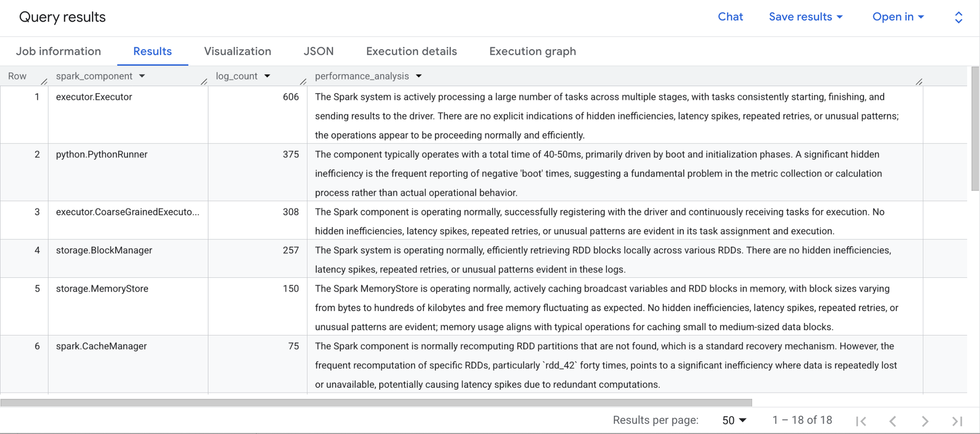Image resolution: width=980 pixels, height=434 pixels.
Task: Click analysis text for storage.BlockManager row
Action: point(603,260)
